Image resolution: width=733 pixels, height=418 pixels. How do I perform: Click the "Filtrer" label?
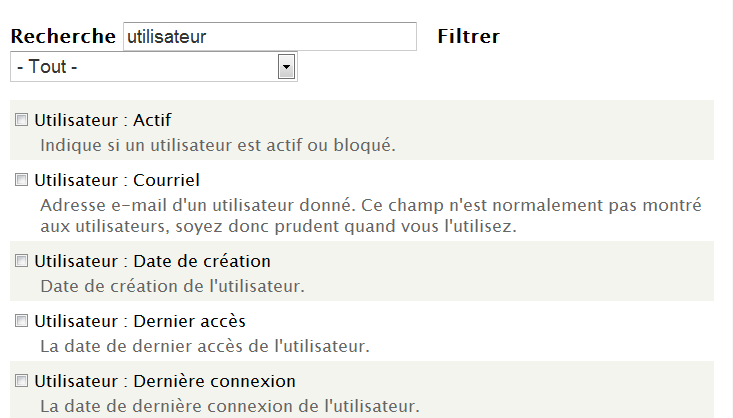pyautogui.click(x=469, y=37)
